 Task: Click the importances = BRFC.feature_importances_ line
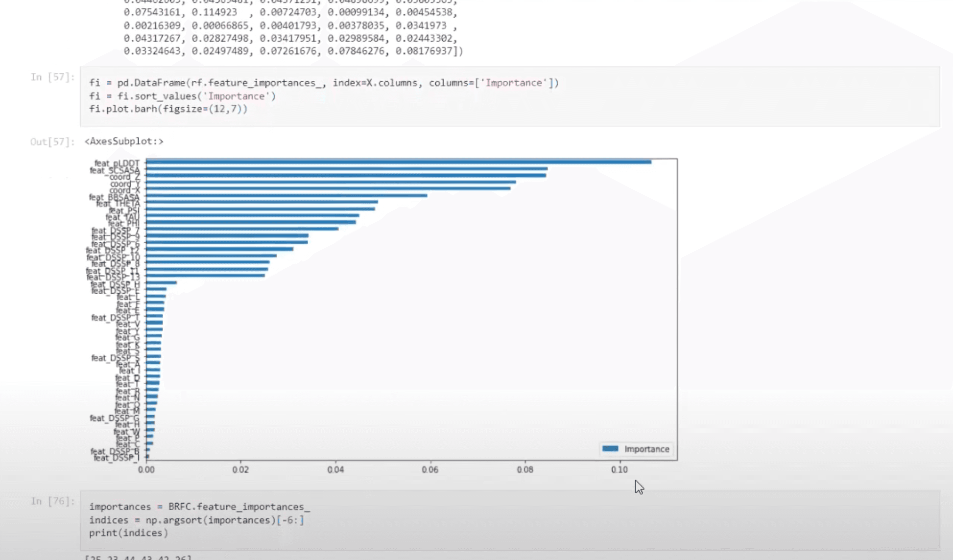[199, 507]
